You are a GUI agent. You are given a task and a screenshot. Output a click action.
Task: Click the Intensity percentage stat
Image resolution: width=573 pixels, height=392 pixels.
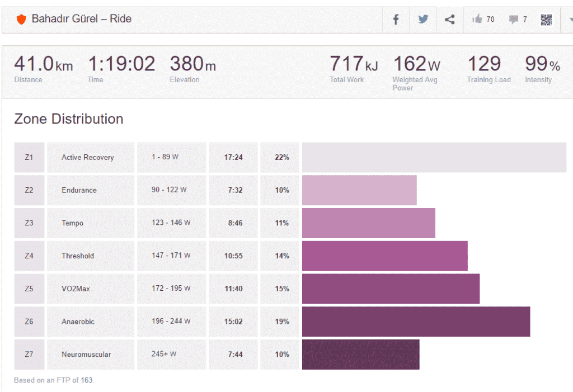(x=542, y=64)
